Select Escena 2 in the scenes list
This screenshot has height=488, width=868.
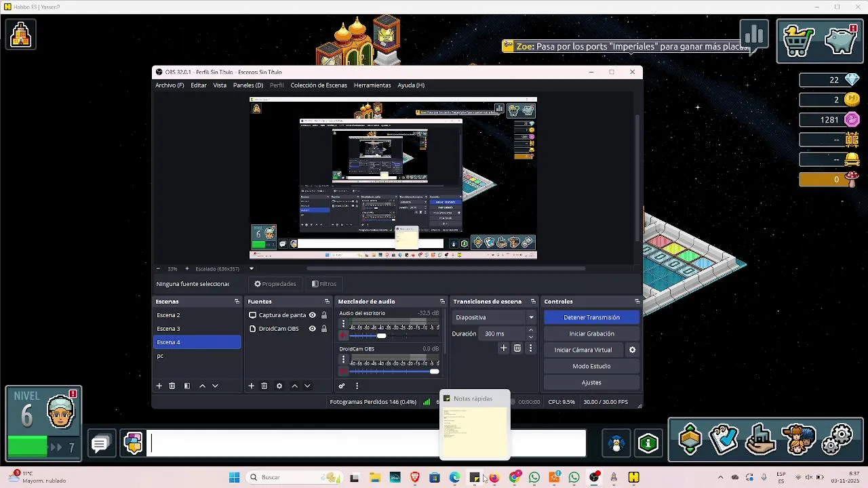tap(197, 315)
